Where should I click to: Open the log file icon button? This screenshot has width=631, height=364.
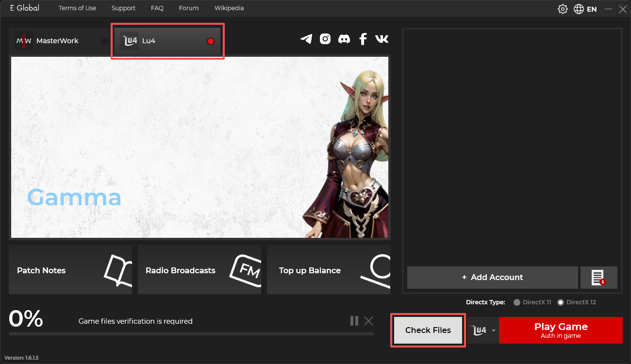(598, 278)
